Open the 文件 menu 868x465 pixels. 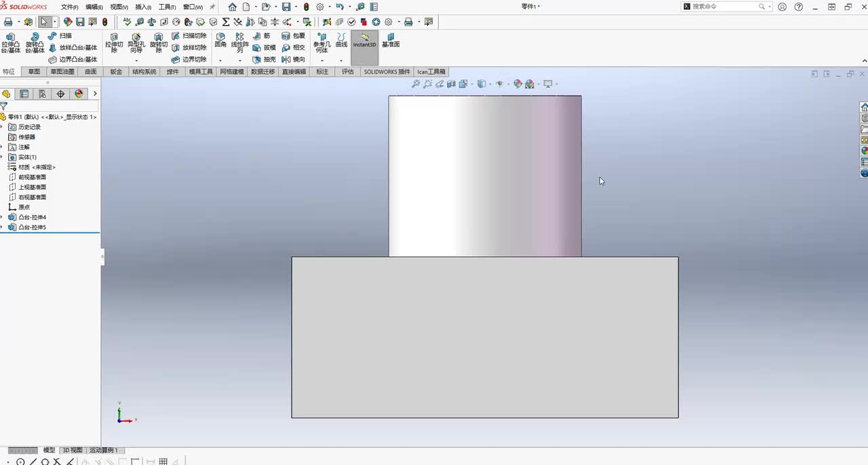tap(69, 7)
